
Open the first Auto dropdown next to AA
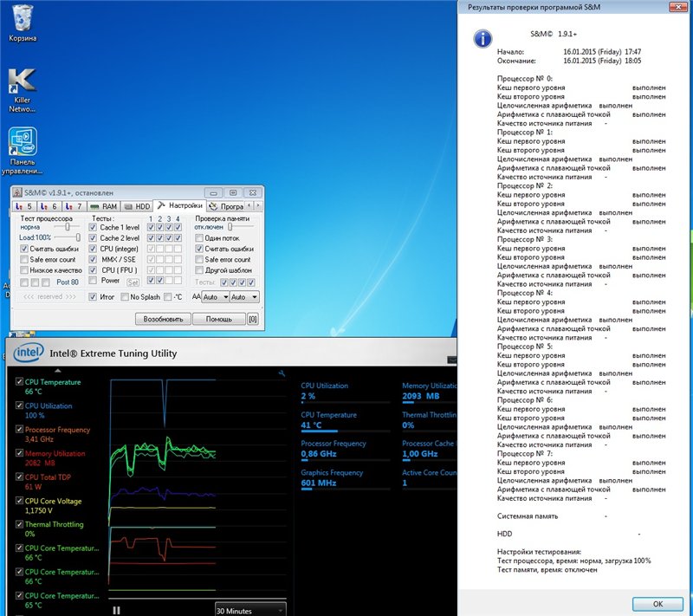[x=215, y=297]
